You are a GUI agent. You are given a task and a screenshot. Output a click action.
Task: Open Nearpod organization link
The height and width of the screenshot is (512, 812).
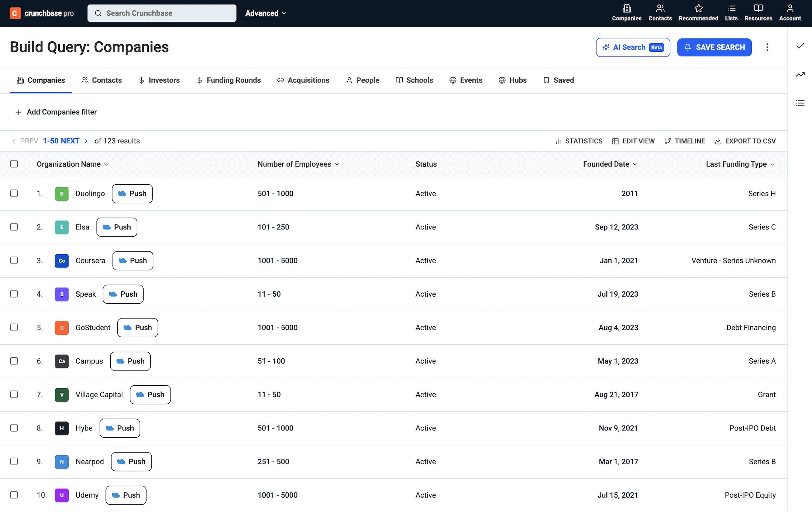(90, 462)
